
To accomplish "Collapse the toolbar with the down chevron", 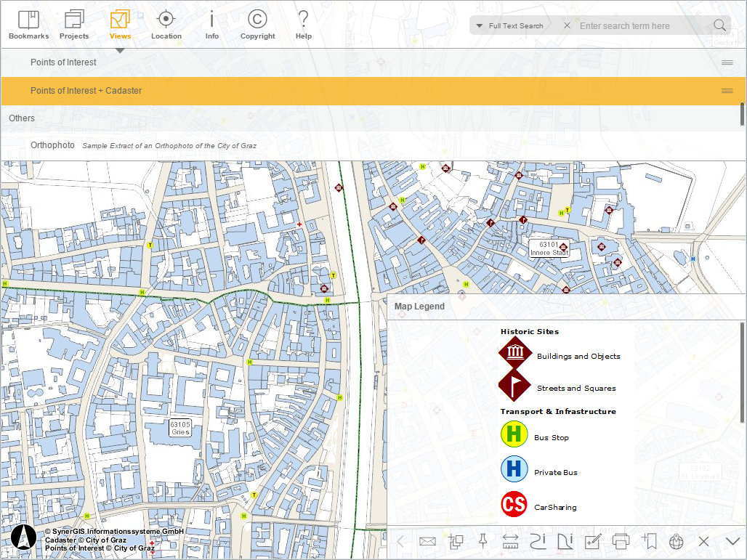I will tap(732, 541).
